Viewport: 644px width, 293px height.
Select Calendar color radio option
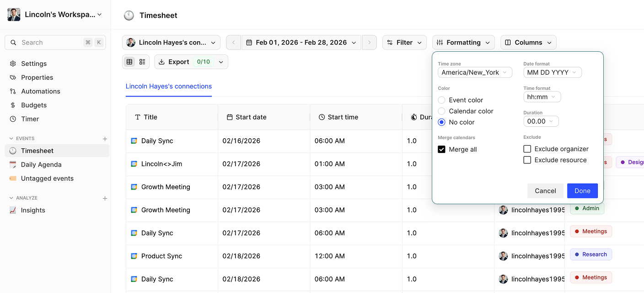point(441,111)
